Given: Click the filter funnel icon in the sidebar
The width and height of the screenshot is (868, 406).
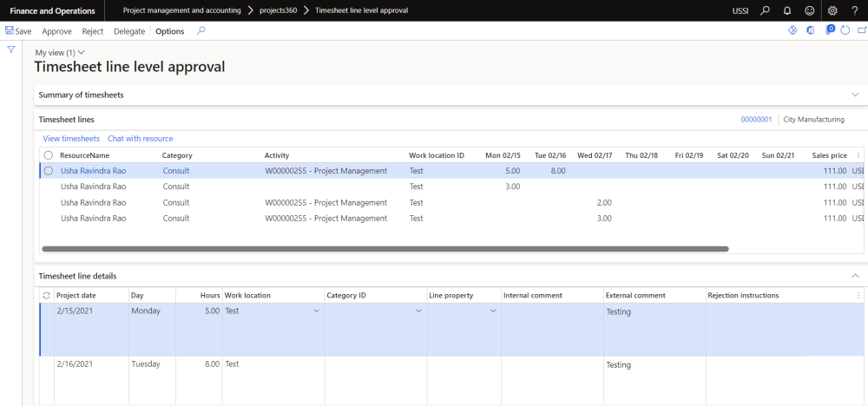Looking at the screenshot, I should point(11,49).
